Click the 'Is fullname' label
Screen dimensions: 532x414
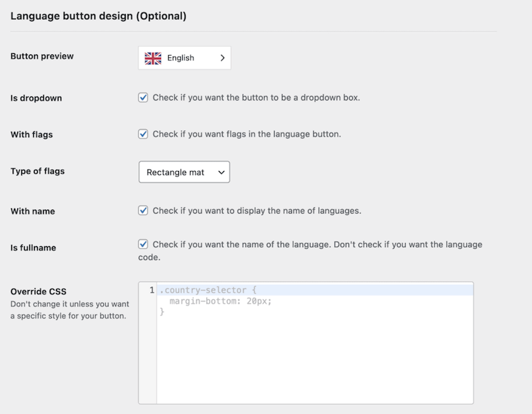click(33, 248)
